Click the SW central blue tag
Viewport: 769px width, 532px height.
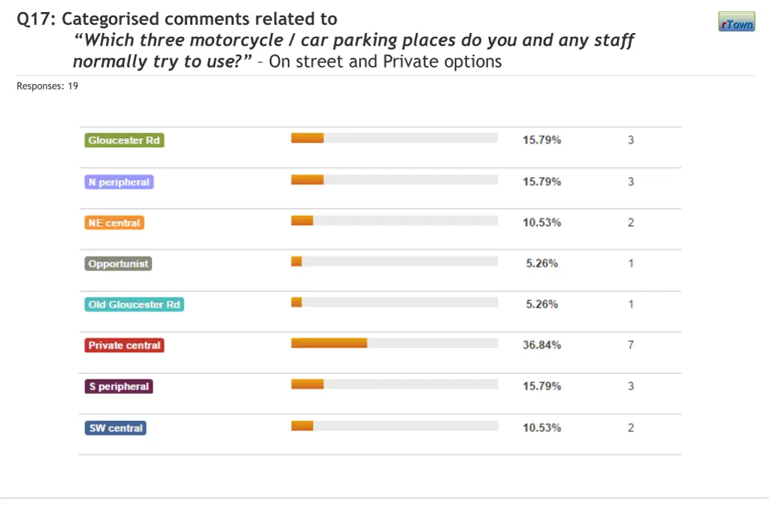click(115, 428)
